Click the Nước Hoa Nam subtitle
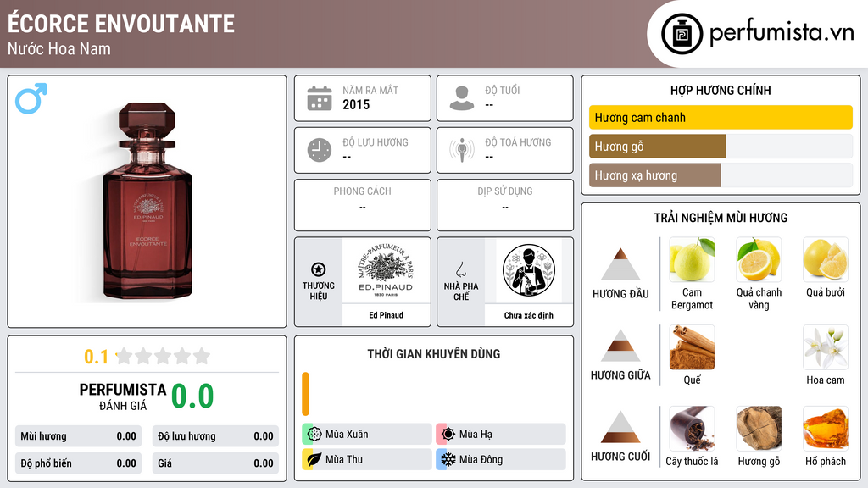The width and height of the screenshot is (868, 488). (x=59, y=48)
